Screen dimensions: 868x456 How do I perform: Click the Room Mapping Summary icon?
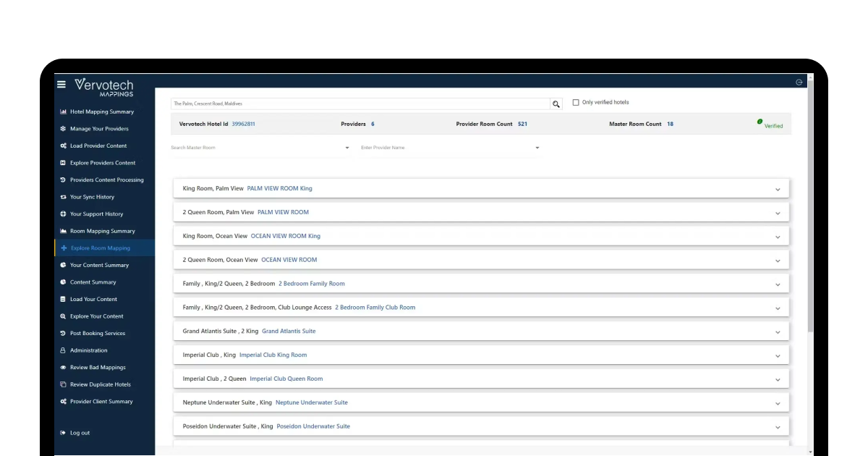click(x=63, y=231)
